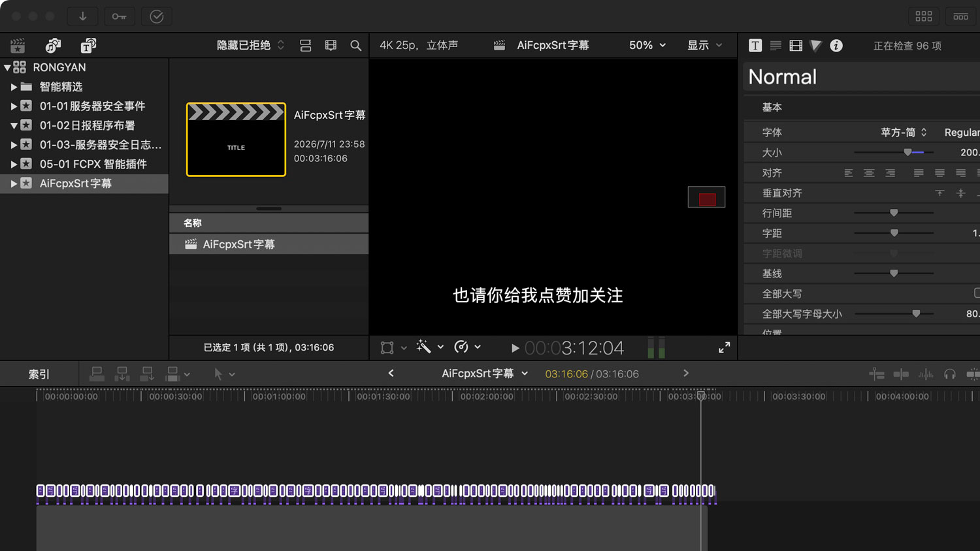
Task: Change the 字体 font to another family
Action: [904, 132]
